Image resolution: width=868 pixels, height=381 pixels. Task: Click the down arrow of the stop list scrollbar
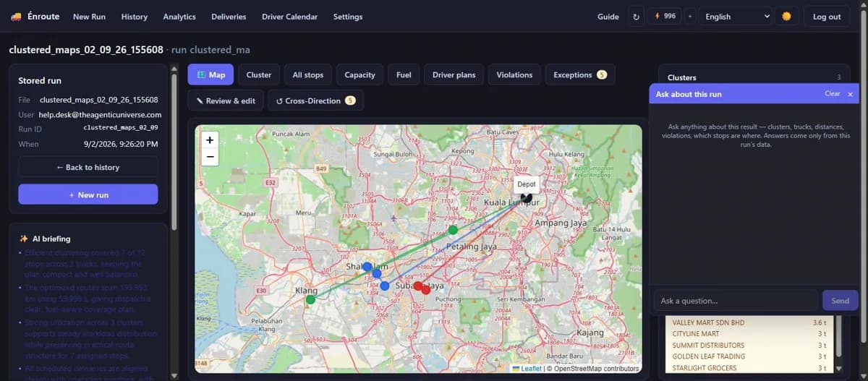[x=838, y=368]
